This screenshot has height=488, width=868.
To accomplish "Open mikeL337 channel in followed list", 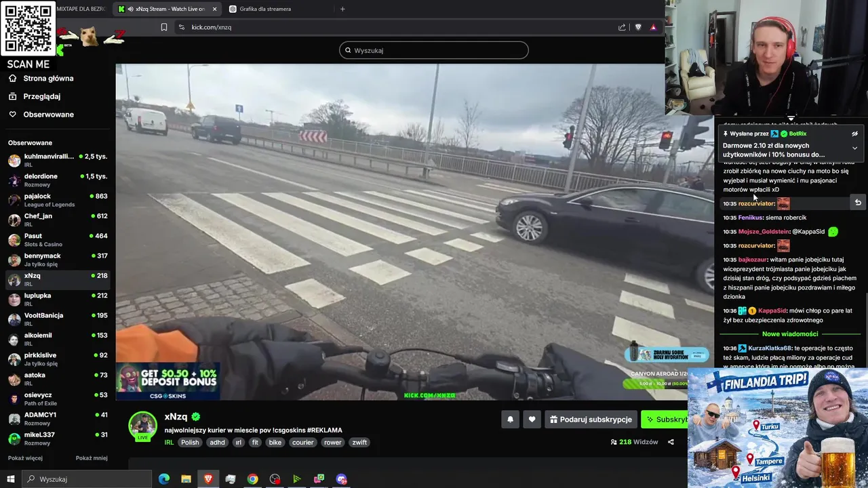I will click(58, 439).
